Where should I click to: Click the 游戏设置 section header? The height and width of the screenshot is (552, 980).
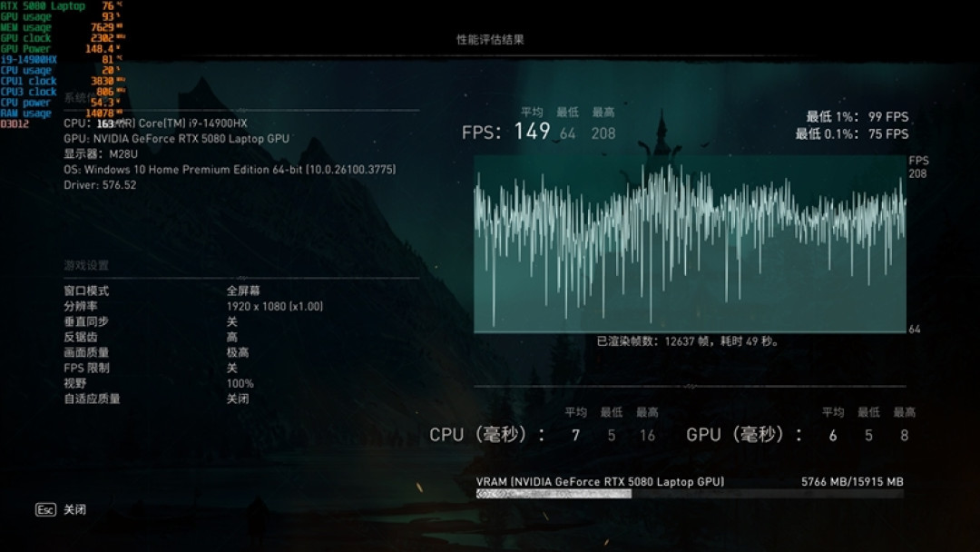click(86, 265)
